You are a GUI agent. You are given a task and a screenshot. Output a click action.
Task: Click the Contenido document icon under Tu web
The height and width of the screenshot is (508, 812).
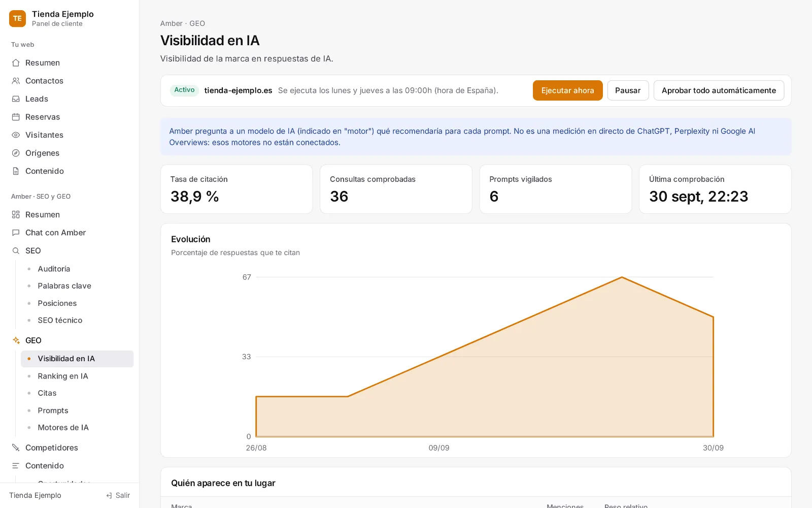pos(16,171)
